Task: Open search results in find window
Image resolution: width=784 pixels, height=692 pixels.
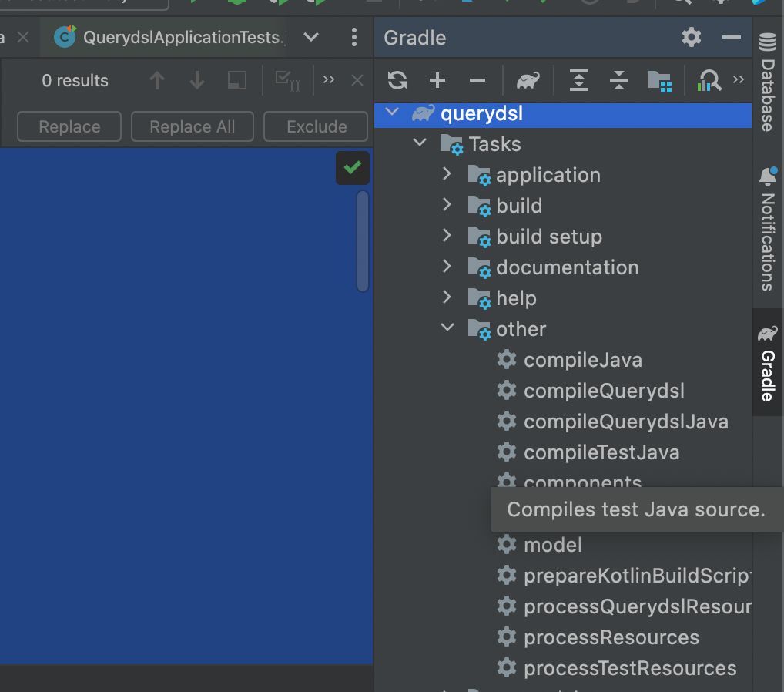Action: 237,80
